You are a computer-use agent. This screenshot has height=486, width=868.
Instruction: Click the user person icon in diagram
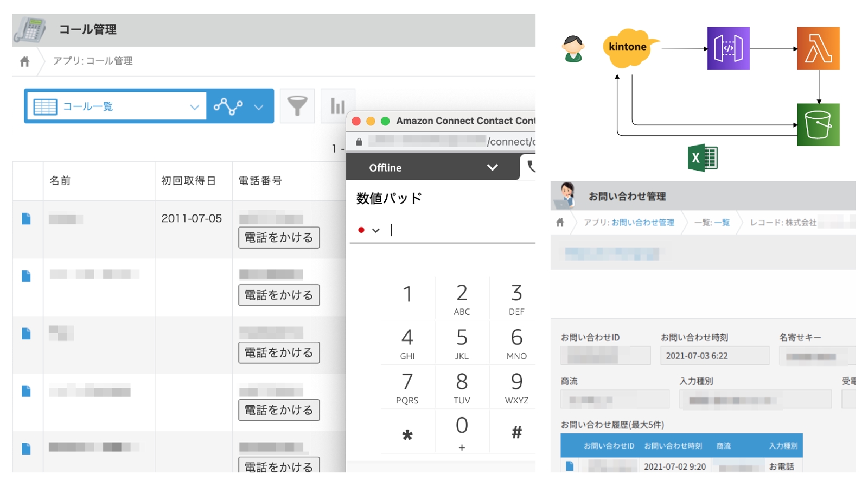coord(573,49)
